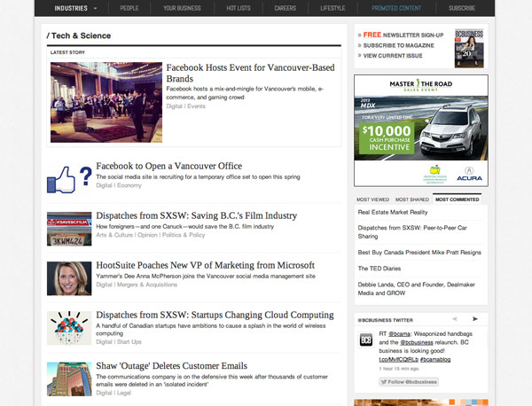
Task: Click Subscribe in top navigation
Action: pyautogui.click(x=462, y=8)
